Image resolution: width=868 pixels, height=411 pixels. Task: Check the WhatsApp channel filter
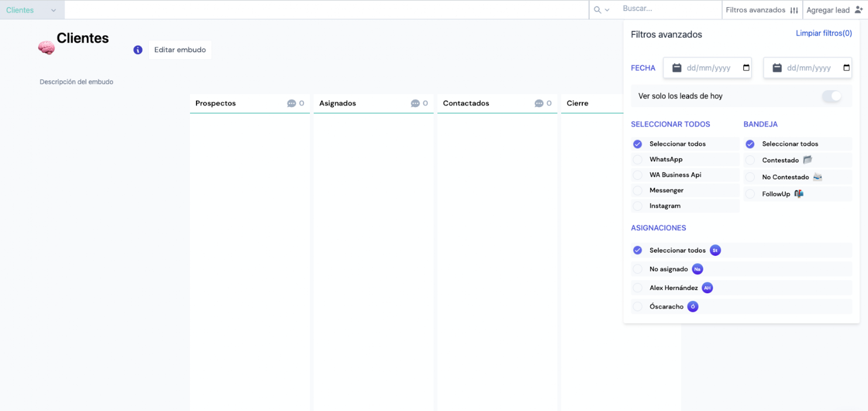pyautogui.click(x=637, y=159)
